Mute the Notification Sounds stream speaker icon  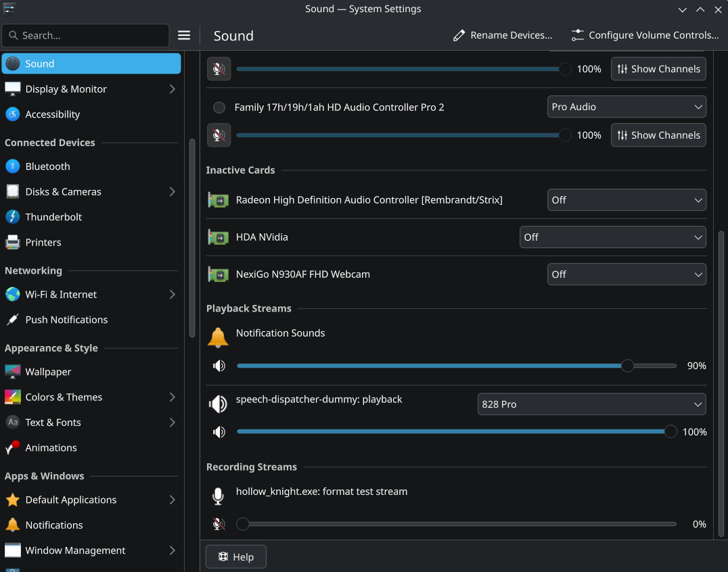point(219,366)
